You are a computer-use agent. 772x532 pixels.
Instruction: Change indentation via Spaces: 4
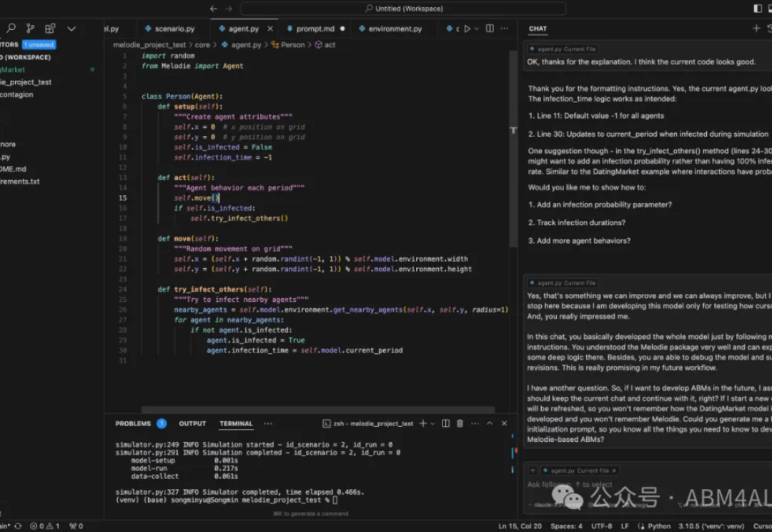tap(566, 526)
